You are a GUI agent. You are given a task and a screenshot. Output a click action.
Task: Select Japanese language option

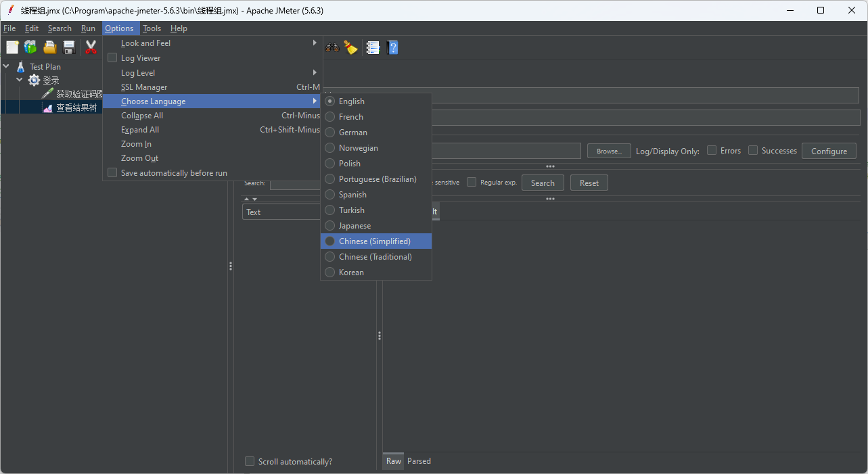[x=376, y=225]
